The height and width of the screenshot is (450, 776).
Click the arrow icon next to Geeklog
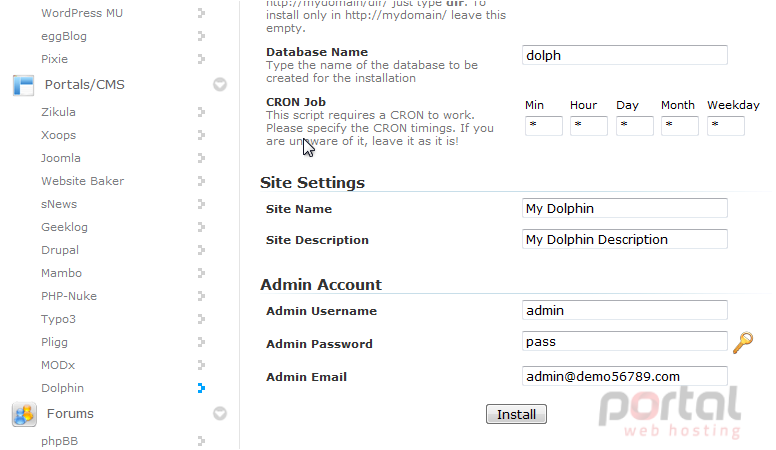tap(201, 227)
